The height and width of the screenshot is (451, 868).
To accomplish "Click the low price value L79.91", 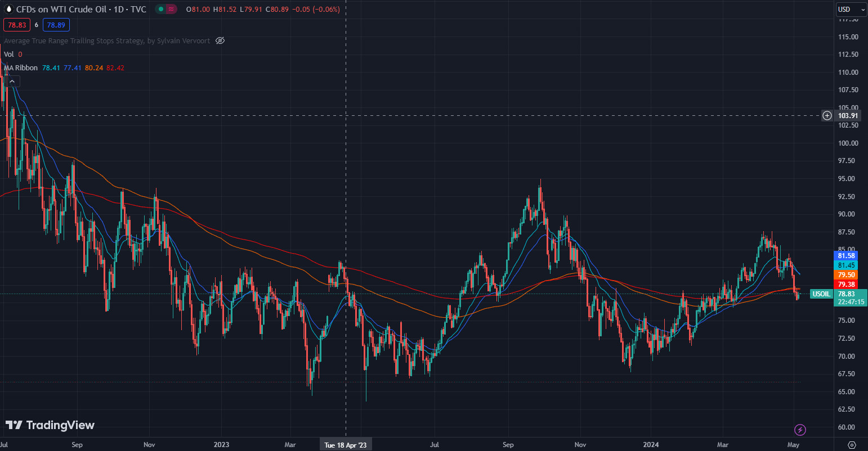I will [x=250, y=10].
